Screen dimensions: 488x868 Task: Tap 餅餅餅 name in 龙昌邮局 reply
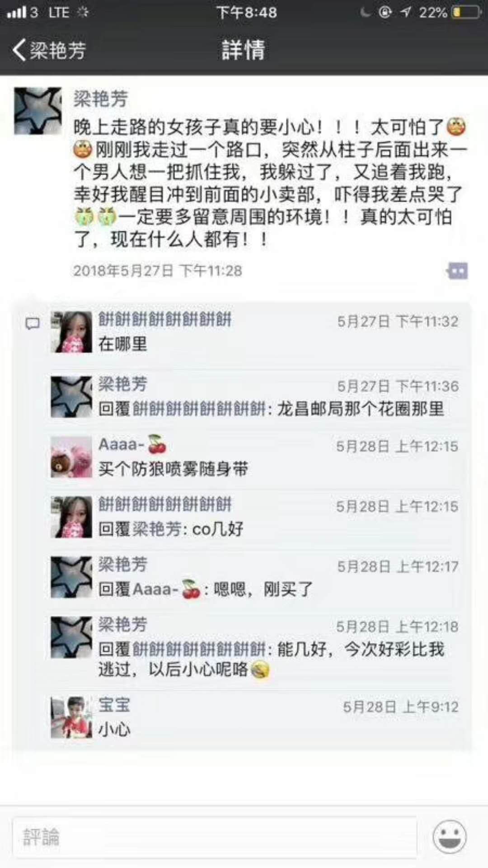tap(199, 409)
